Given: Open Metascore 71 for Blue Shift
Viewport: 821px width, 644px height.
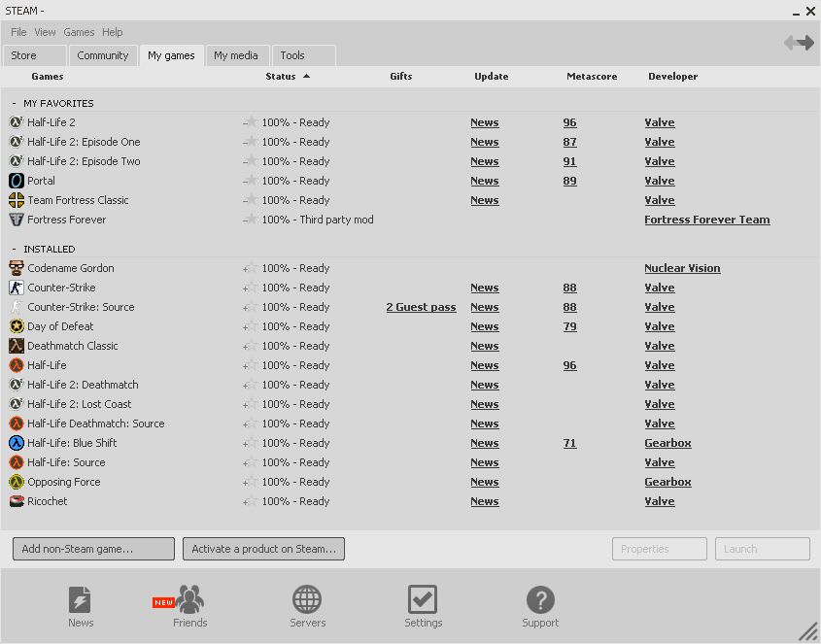Looking at the screenshot, I should pos(569,444).
